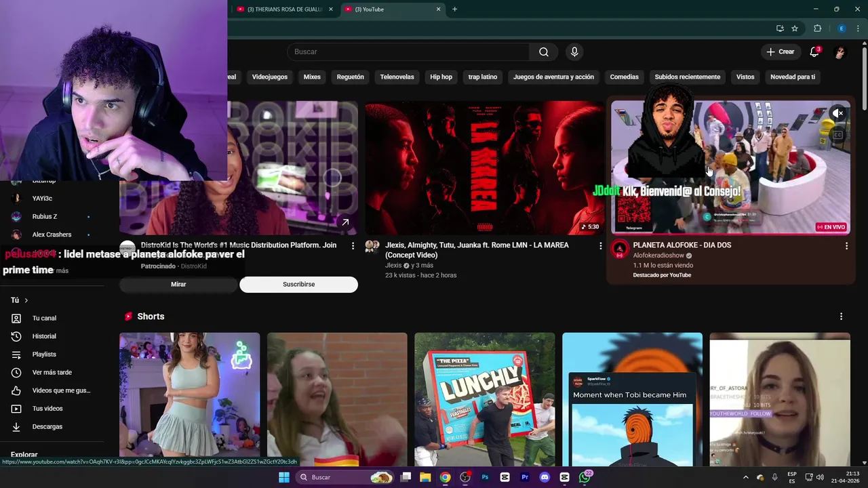Click the Mirar button on the ad
Screen dimensions: 868x488
tap(178, 285)
